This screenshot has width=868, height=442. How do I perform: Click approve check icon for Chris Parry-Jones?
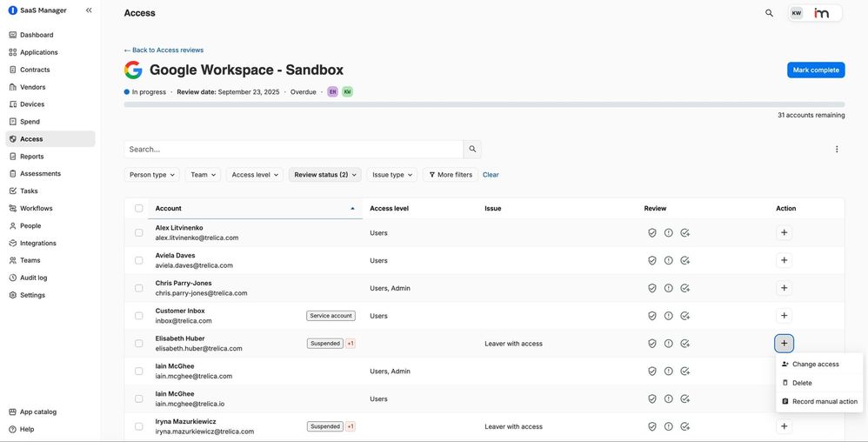click(x=685, y=288)
